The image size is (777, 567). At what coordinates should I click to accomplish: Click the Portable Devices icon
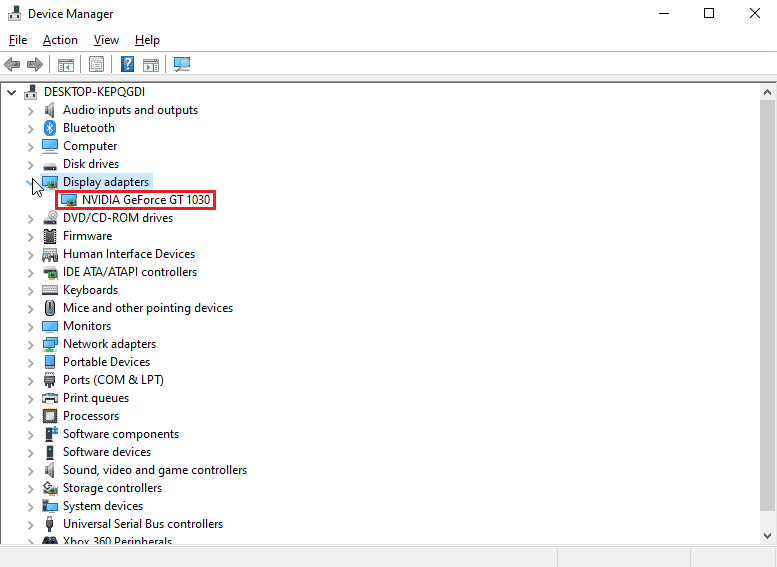click(50, 362)
